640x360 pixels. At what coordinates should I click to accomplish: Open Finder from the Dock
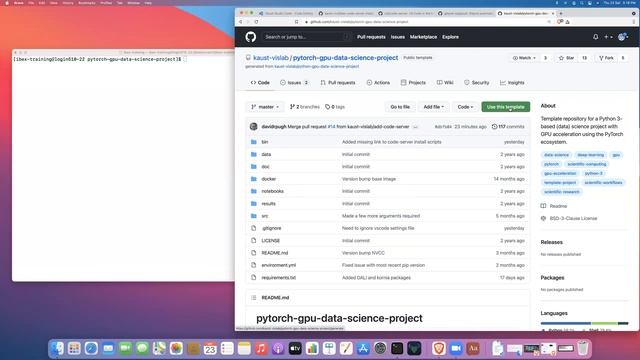click(x=57, y=348)
